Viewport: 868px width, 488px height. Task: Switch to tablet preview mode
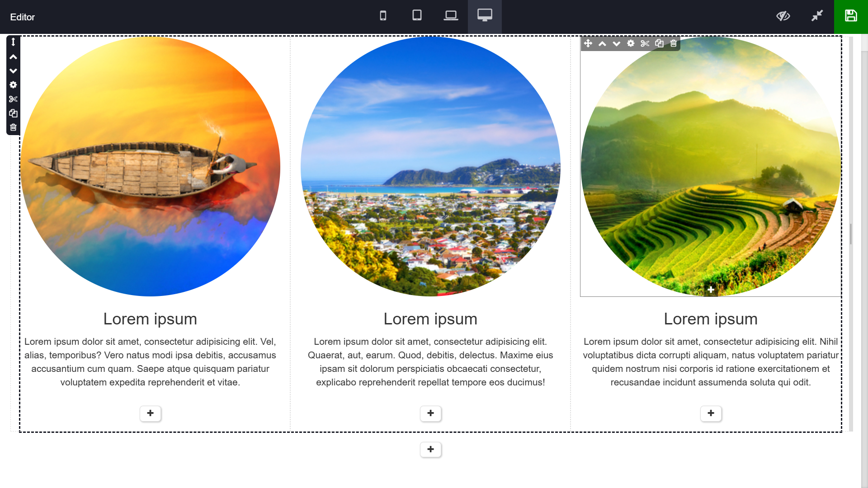[x=417, y=16]
